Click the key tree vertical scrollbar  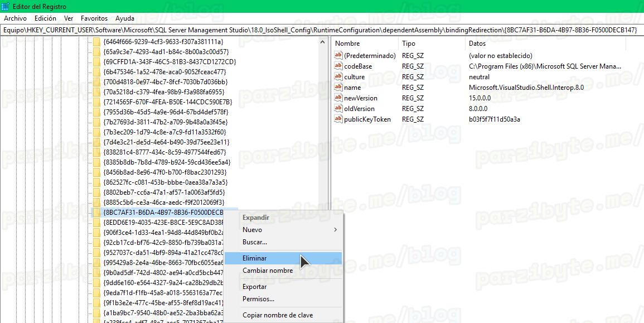[x=324, y=123]
